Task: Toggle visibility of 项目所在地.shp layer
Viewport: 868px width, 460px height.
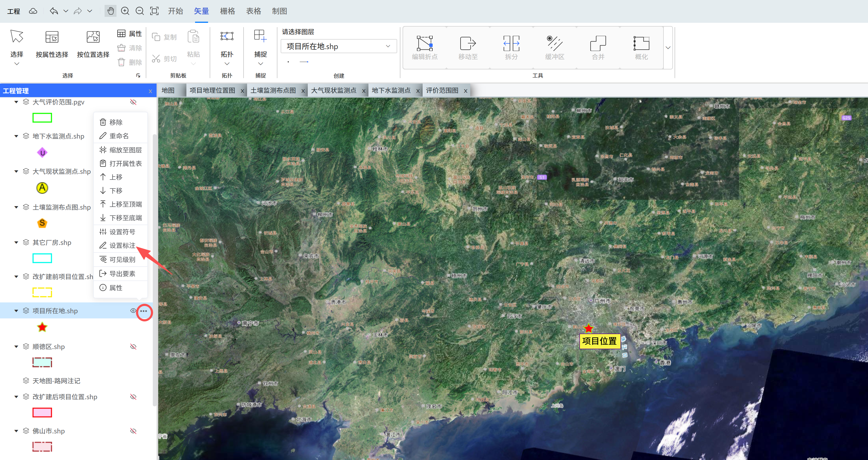Action: click(133, 311)
